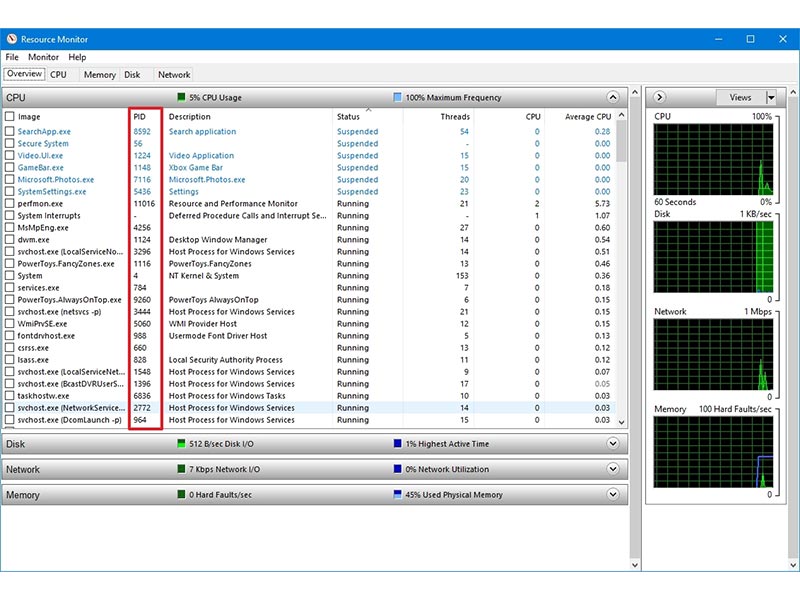Click the Local Security Authority Process description

[x=226, y=360]
